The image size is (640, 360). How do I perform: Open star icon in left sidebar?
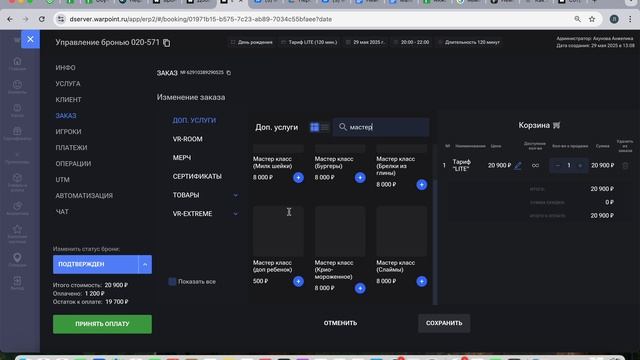point(17,229)
